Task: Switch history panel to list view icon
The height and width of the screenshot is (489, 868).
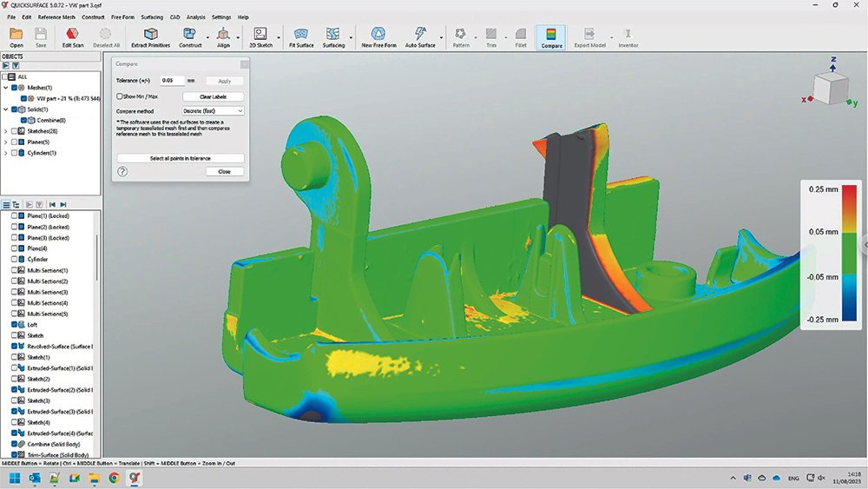Action: [6, 204]
